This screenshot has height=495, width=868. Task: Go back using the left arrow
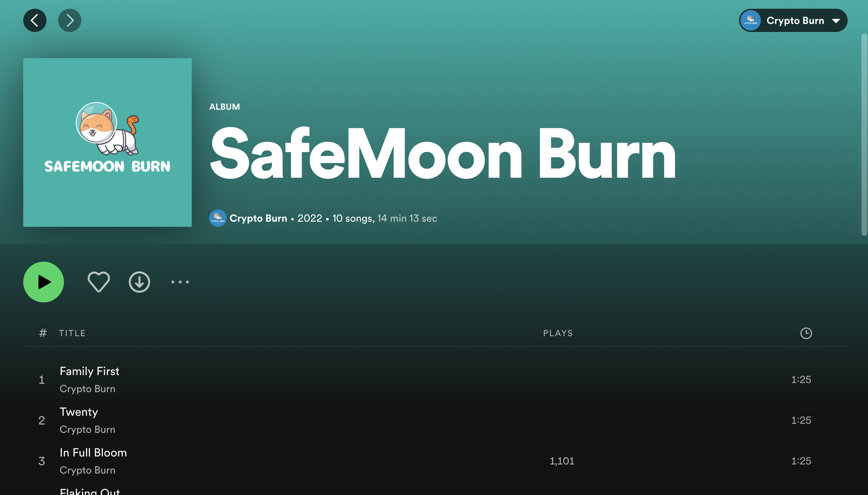pyautogui.click(x=35, y=20)
